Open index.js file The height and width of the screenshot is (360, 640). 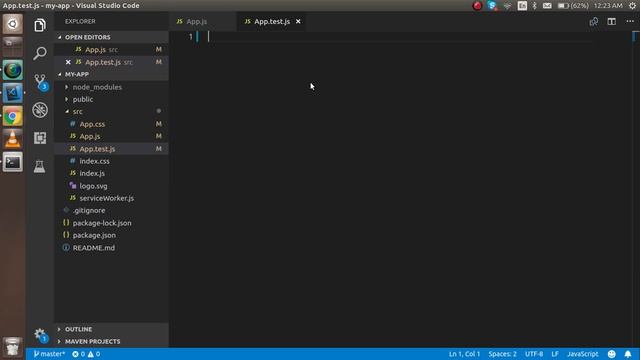pyautogui.click(x=111, y=173)
